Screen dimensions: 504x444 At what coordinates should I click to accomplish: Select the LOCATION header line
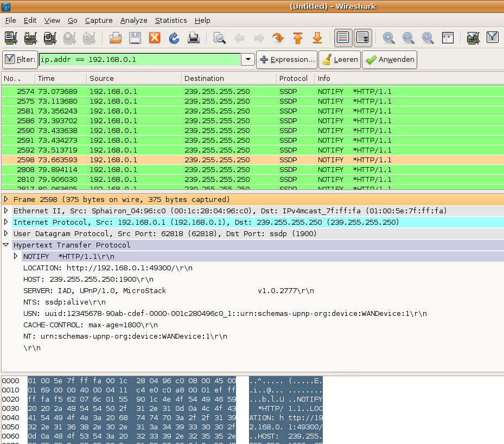click(x=108, y=268)
